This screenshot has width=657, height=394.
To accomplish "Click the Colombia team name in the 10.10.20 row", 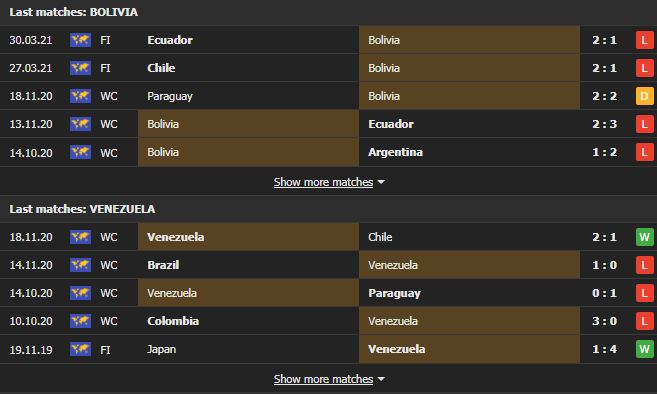I will pos(173,321).
